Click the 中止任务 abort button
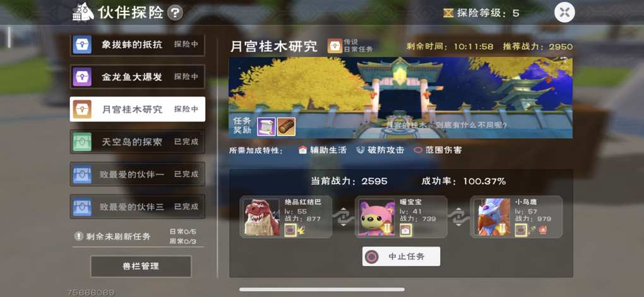 (x=402, y=257)
